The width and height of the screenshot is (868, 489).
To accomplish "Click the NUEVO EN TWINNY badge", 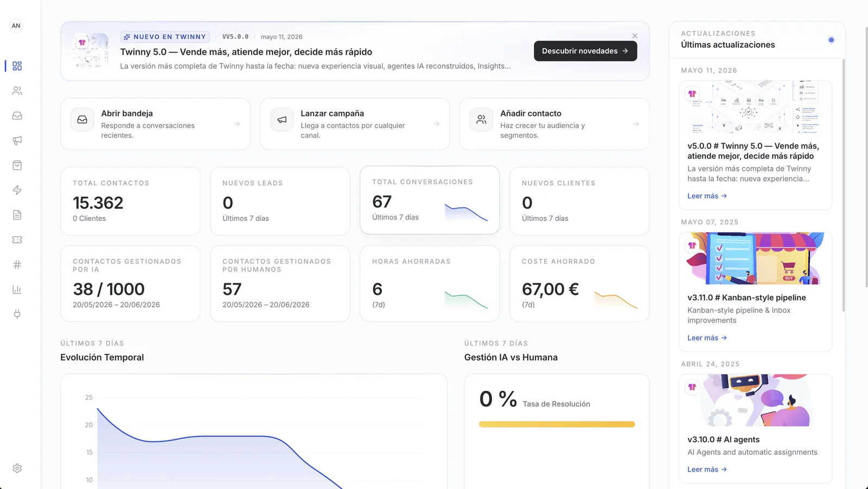I will tap(165, 37).
